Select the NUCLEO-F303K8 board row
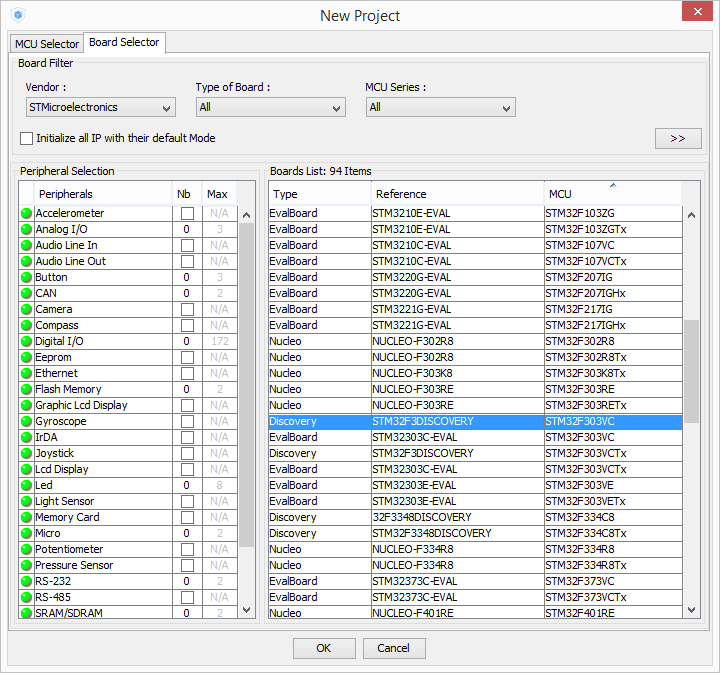720x673 pixels. click(475, 374)
